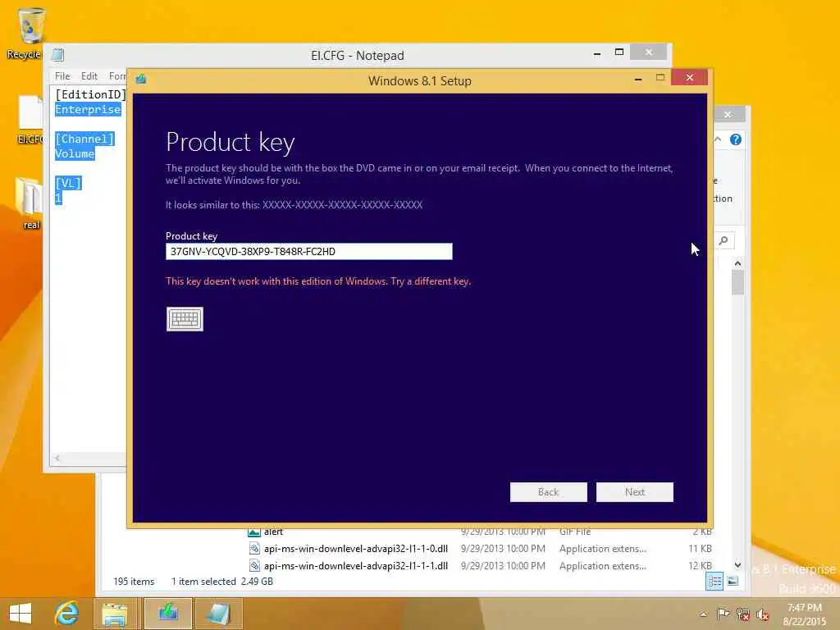Open Explorer help question mark icon
840x630 pixels.
tap(736, 139)
